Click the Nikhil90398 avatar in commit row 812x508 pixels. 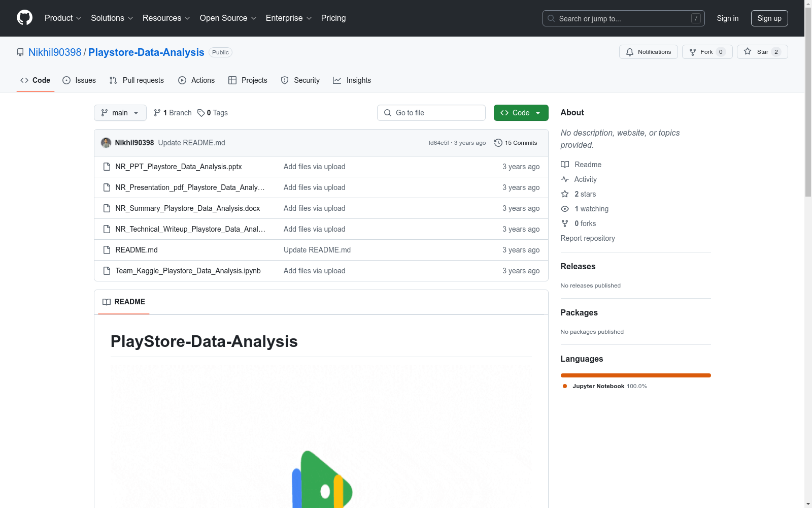point(106,143)
